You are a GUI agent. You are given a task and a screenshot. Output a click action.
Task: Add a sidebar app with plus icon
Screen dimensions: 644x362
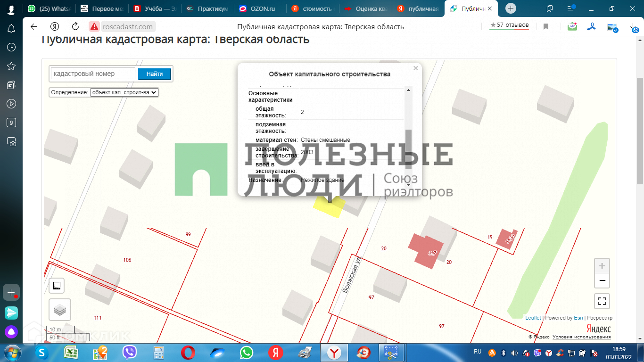pyautogui.click(x=11, y=292)
